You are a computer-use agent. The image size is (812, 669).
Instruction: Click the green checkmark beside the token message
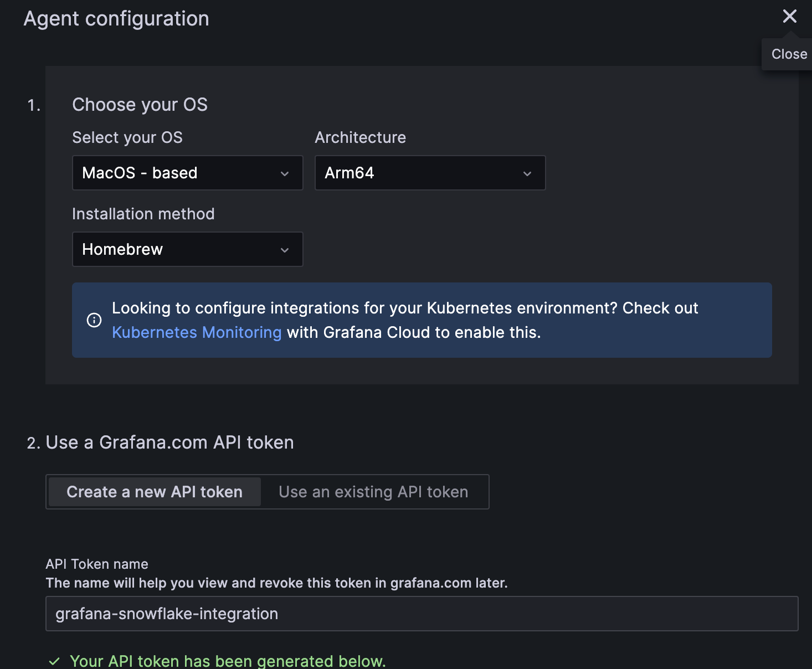click(54, 660)
